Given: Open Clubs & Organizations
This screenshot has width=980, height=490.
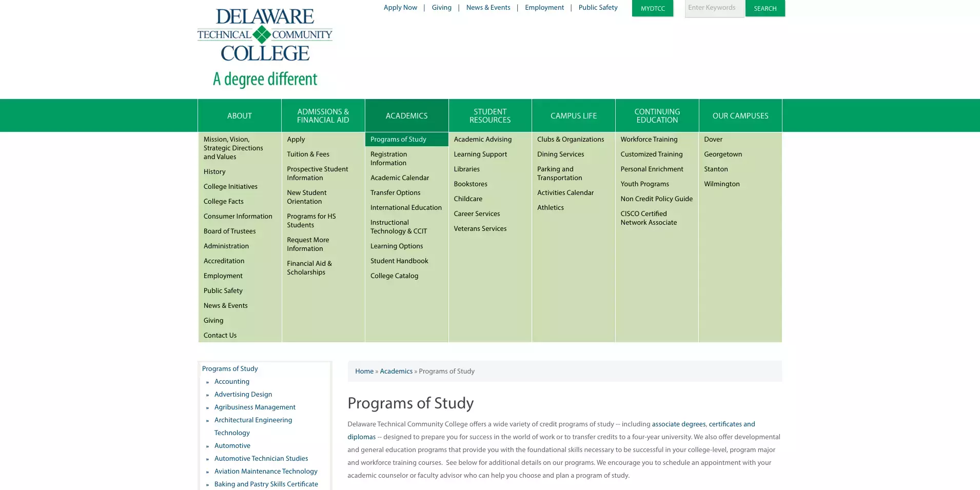Looking at the screenshot, I should (571, 139).
